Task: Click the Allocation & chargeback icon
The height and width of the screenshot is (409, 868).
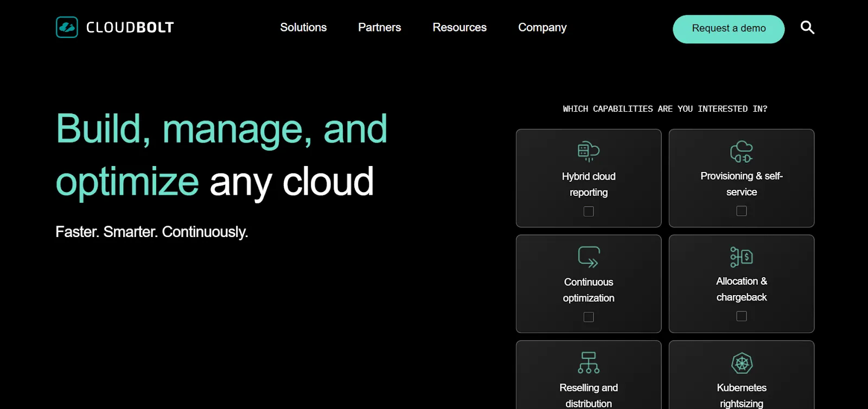Action: [x=742, y=257]
